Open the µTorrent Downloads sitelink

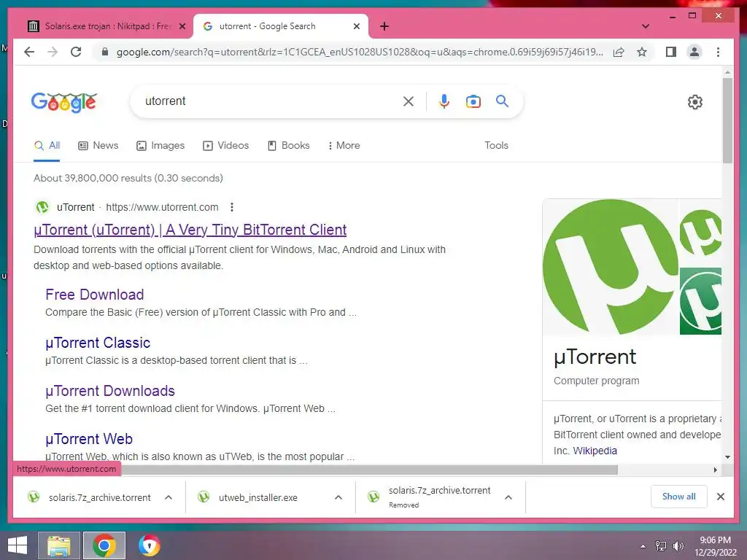point(110,391)
